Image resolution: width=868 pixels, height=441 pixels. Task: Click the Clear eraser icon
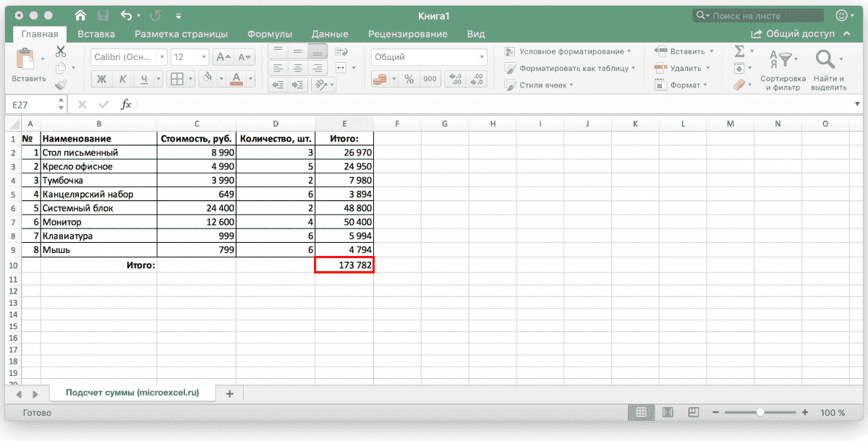739,85
